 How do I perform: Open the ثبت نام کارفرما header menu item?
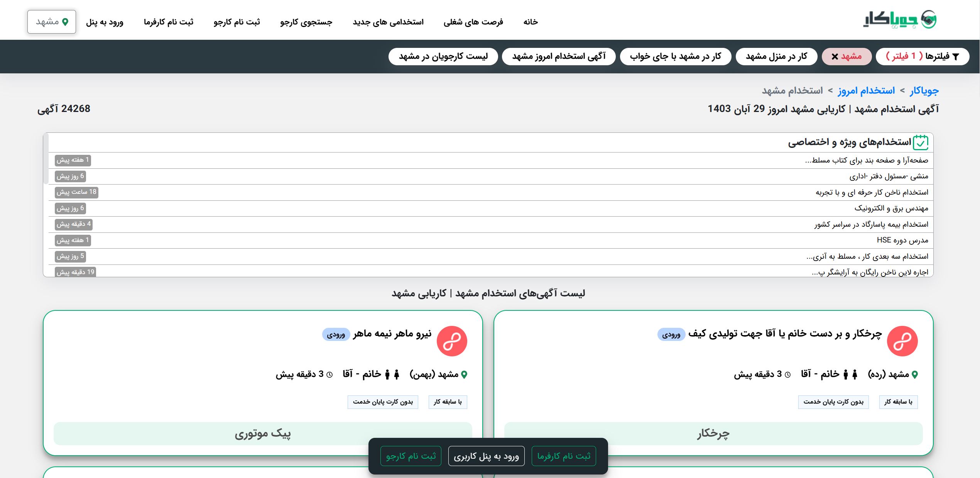(168, 22)
